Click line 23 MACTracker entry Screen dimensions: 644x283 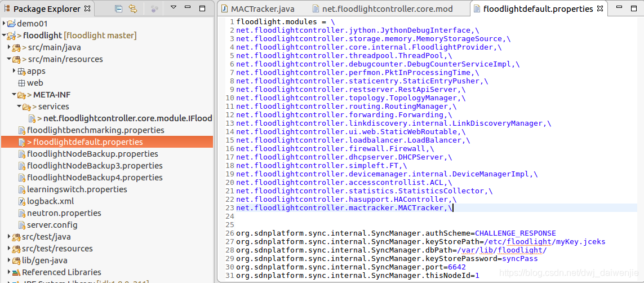[x=344, y=208]
